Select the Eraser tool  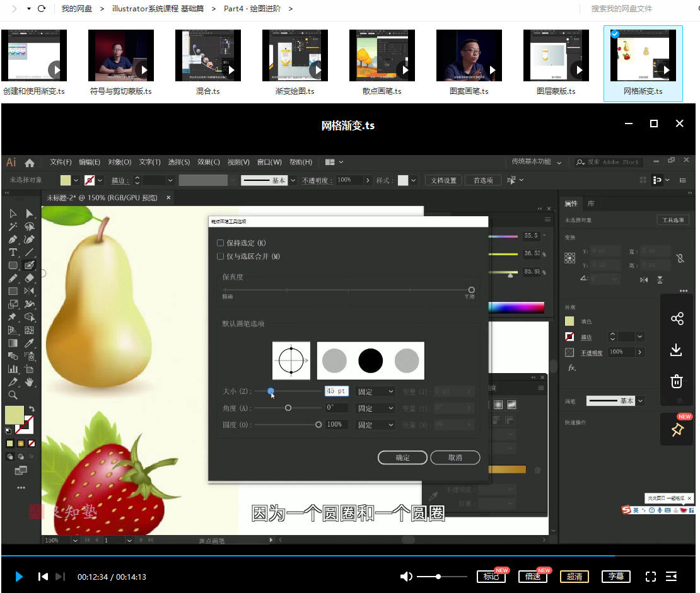(x=29, y=278)
